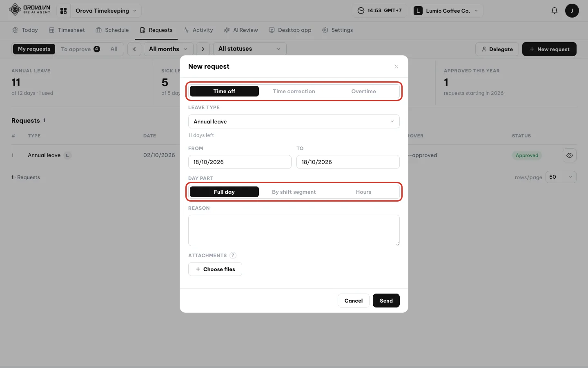Select the Time off request type

click(224, 91)
